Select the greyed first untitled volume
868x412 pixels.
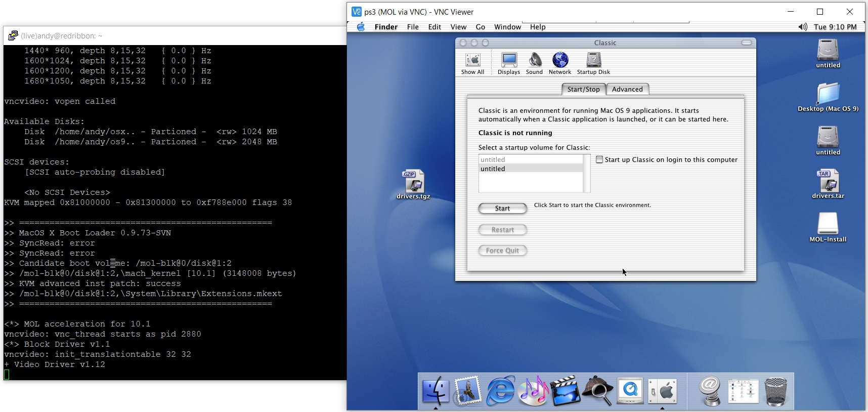pyautogui.click(x=531, y=159)
